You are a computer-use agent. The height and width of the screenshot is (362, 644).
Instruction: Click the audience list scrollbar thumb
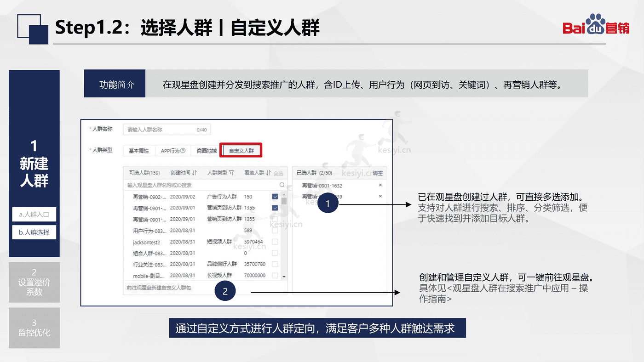coord(284,201)
